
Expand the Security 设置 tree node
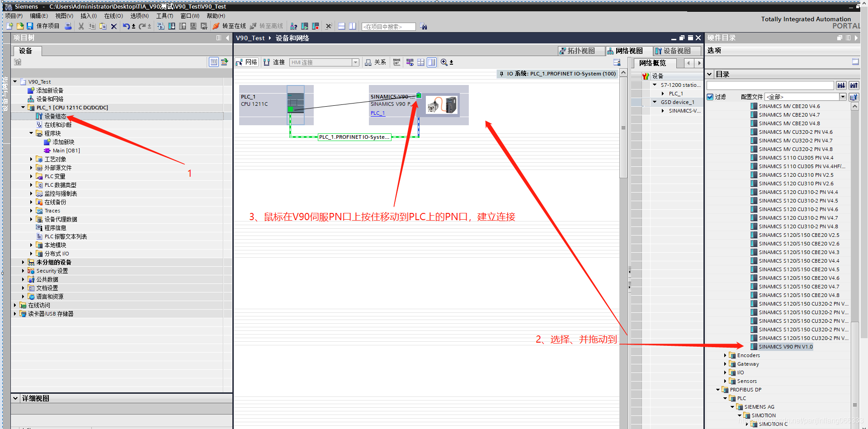(23, 271)
